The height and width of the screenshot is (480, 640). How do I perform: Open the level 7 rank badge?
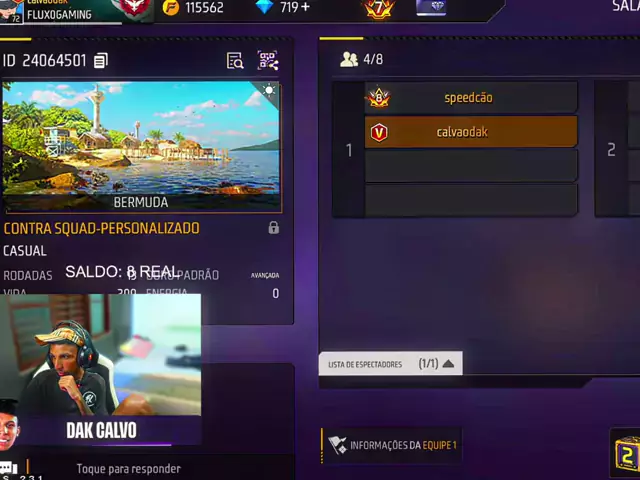tap(379, 8)
